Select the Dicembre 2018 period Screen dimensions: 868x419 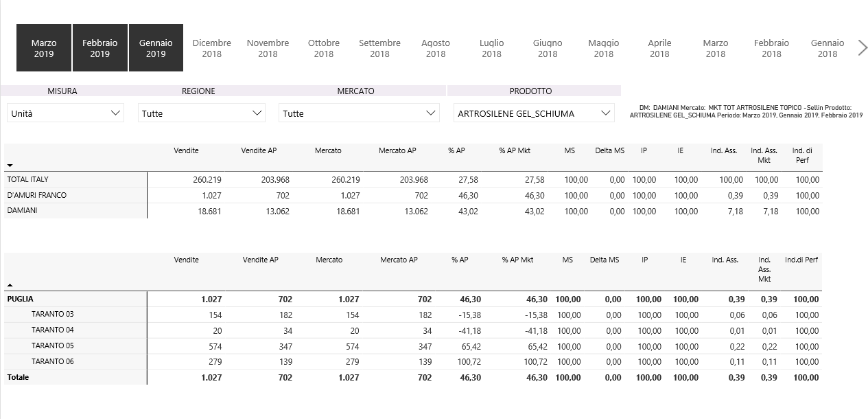click(212, 48)
